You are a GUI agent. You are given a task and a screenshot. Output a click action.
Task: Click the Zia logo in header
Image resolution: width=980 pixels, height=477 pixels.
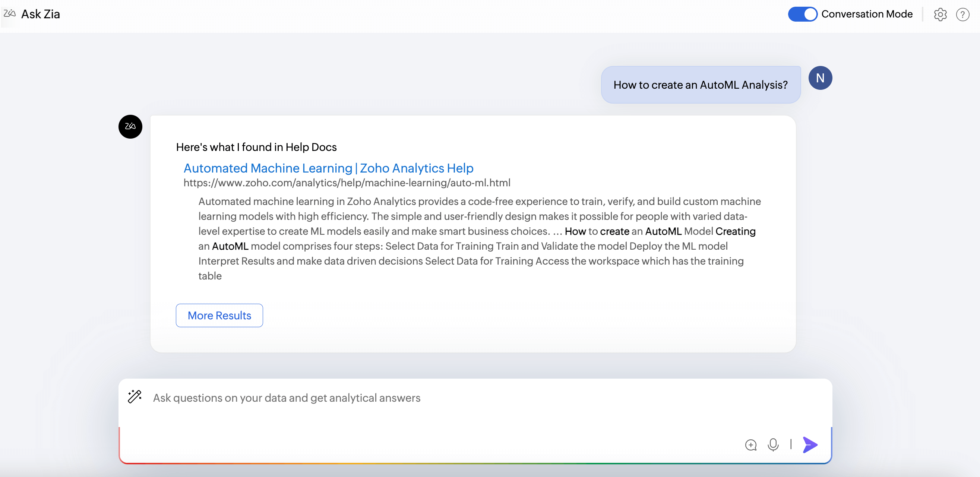pyautogui.click(x=10, y=14)
